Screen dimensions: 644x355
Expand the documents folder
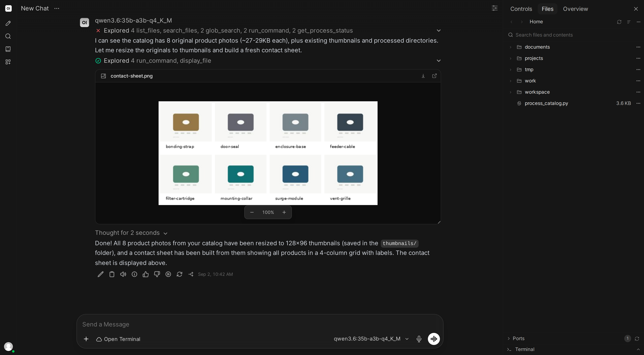pyautogui.click(x=511, y=47)
